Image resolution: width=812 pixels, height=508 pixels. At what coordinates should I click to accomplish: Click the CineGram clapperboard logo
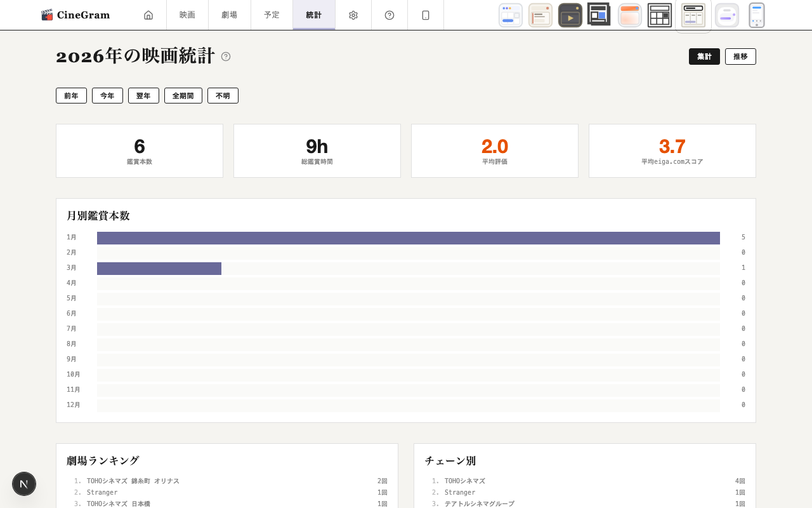[48, 14]
